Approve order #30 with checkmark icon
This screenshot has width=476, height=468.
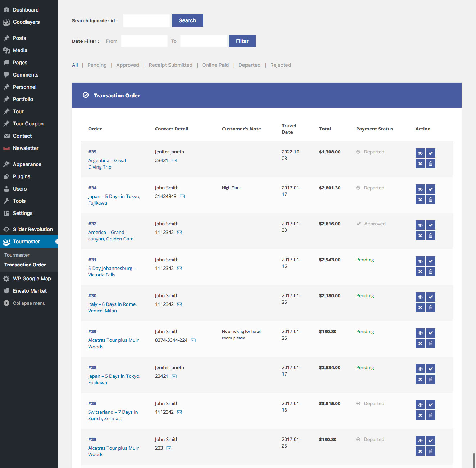point(430,297)
